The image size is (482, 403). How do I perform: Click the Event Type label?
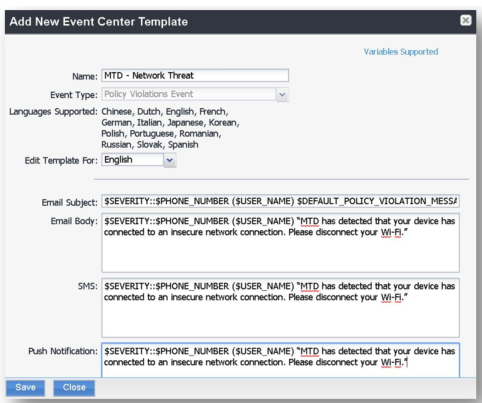coord(74,95)
